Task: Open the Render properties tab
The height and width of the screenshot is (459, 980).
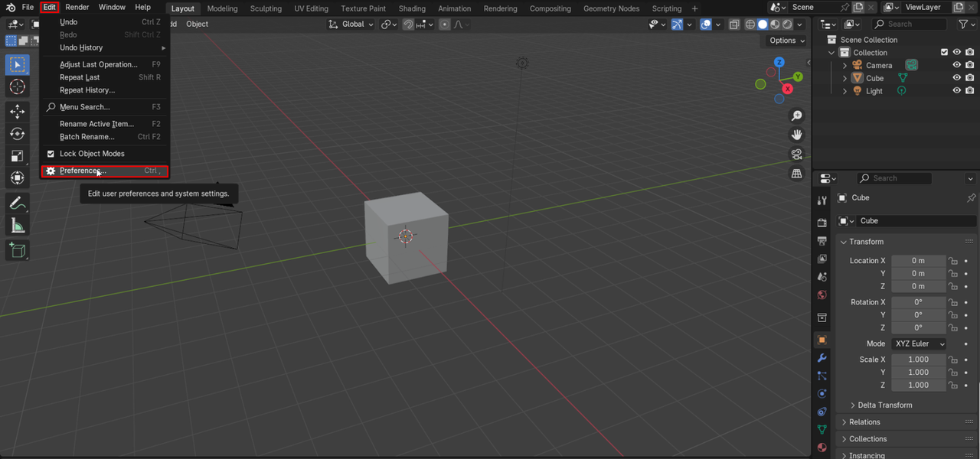Action: [x=822, y=223]
